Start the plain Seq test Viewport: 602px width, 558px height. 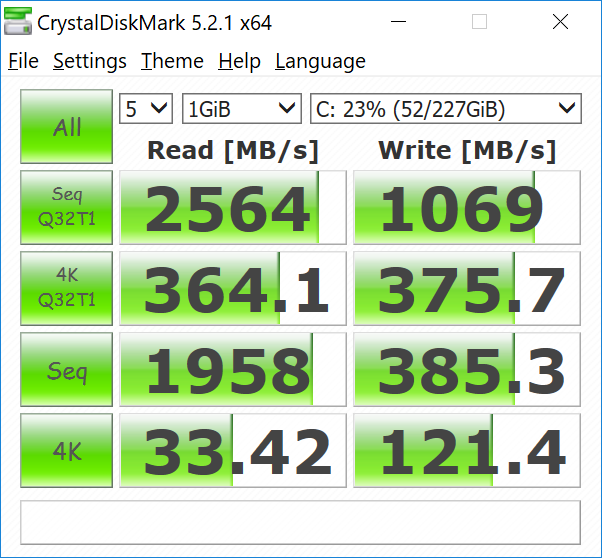66,369
